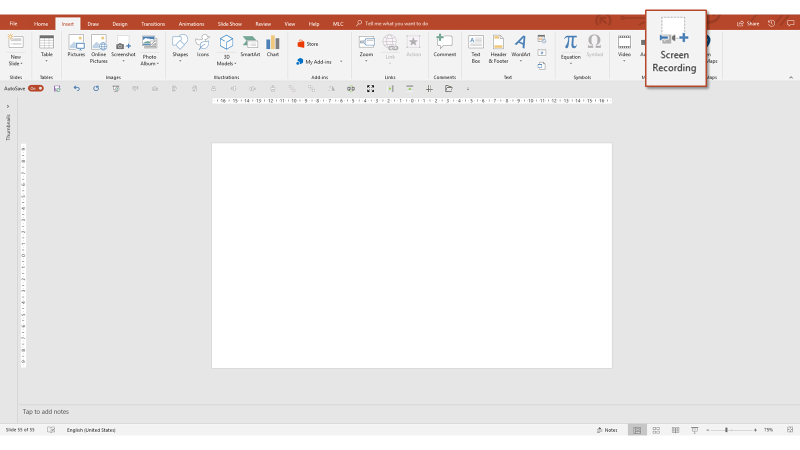The image size is (800, 450).
Task: Open the File tab
Action: 13,23
